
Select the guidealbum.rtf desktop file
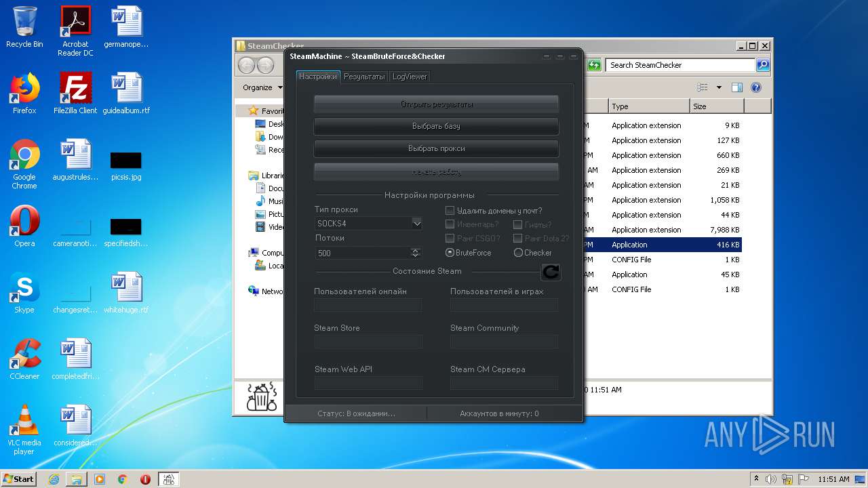coord(126,93)
